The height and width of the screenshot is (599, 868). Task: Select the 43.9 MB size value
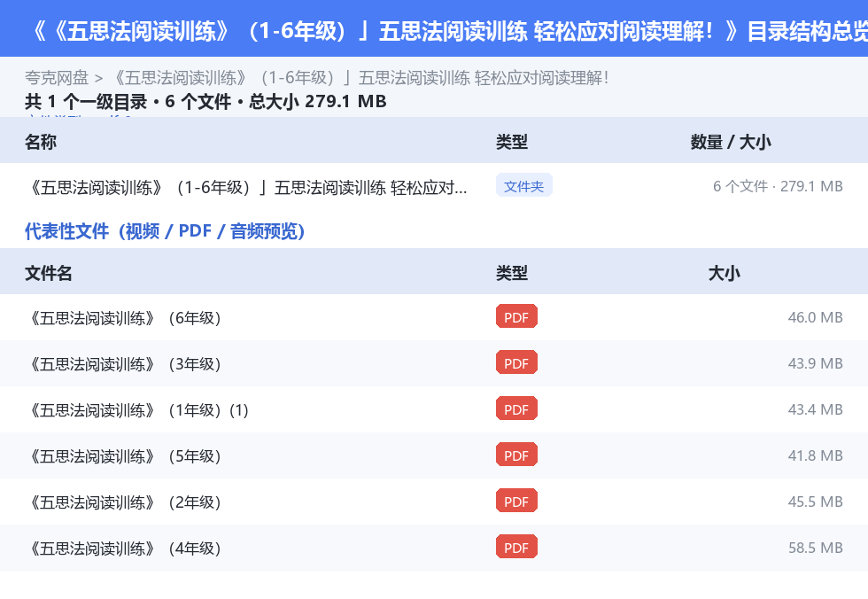pyautogui.click(x=815, y=363)
